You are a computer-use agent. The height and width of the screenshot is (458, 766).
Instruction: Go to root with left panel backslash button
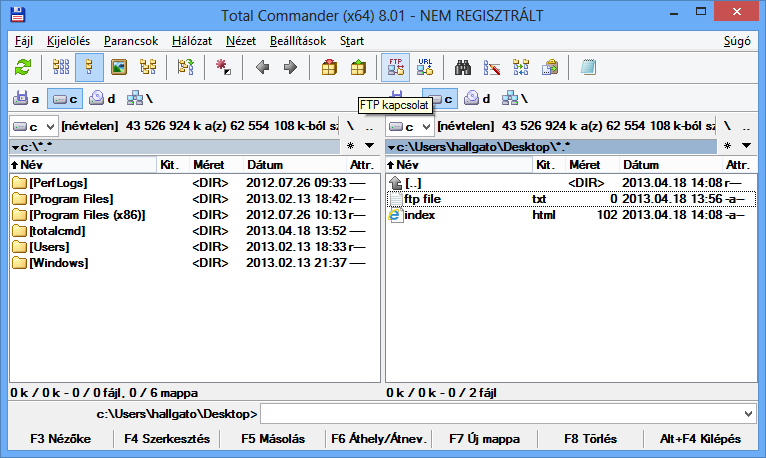point(350,126)
